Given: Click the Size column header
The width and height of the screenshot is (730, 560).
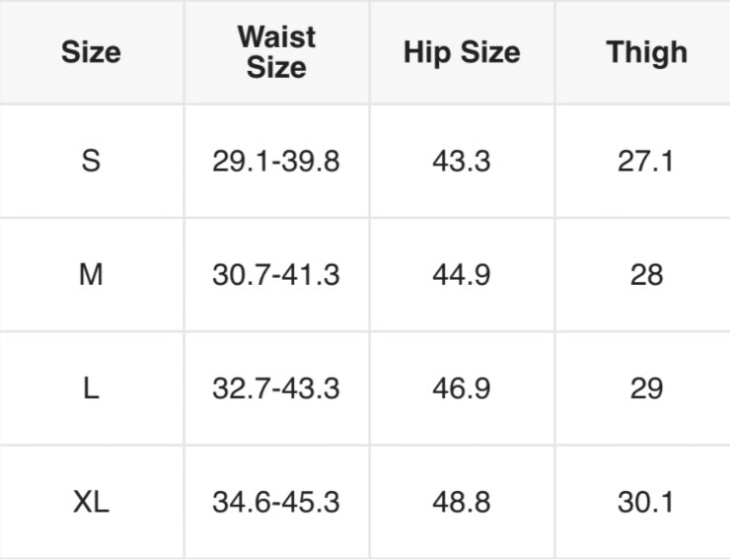Looking at the screenshot, I should click(x=91, y=52).
